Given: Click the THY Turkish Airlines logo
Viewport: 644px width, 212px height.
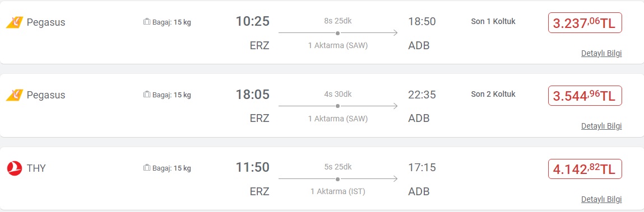Looking at the screenshot, I should [15, 168].
